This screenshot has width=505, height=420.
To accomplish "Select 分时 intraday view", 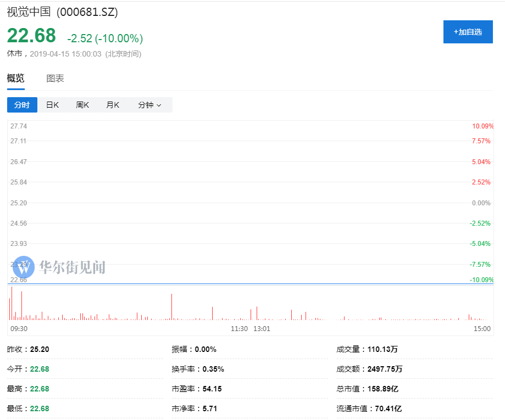I will [x=22, y=104].
